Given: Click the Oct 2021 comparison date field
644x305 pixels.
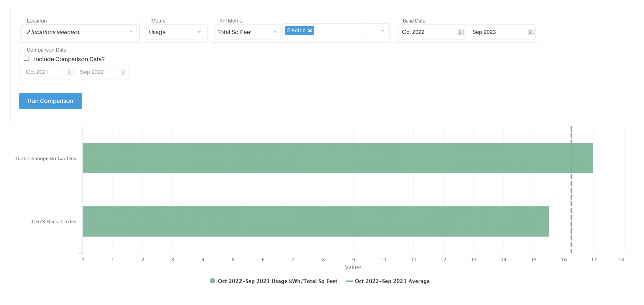Looking at the screenshot, I should [x=44, y=72].
